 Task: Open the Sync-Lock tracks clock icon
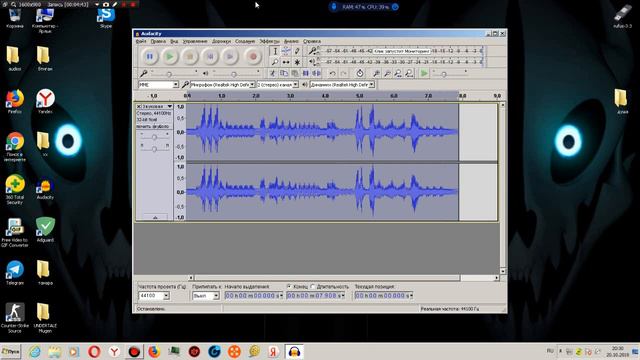[x=360, y=73]
